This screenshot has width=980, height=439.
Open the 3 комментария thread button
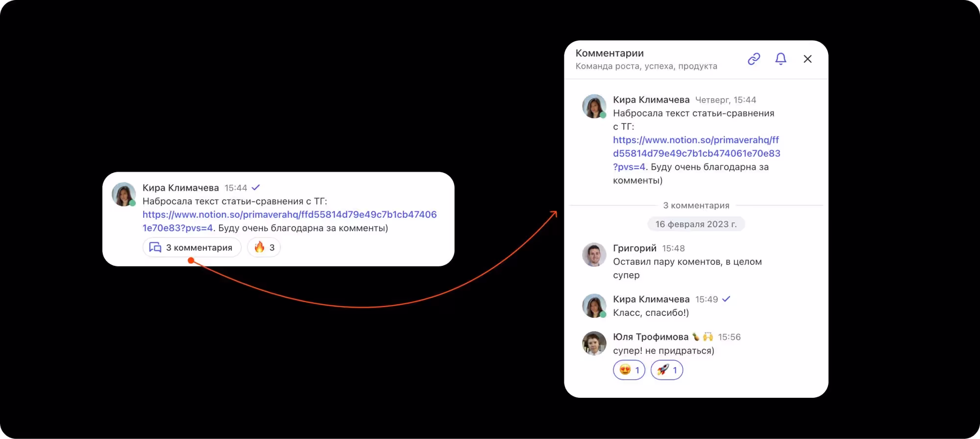tap(192, 247)
